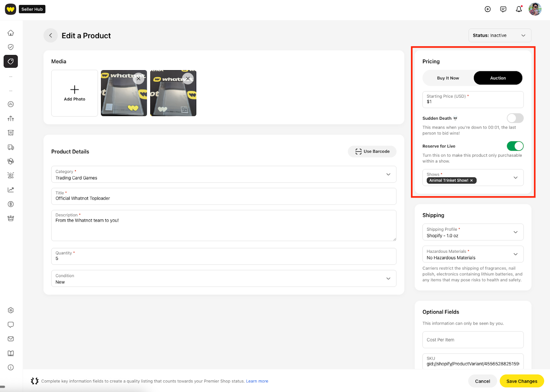Select the Auction pricing tab
Viewport: 550px width, 392px height.
pos(498,78)
